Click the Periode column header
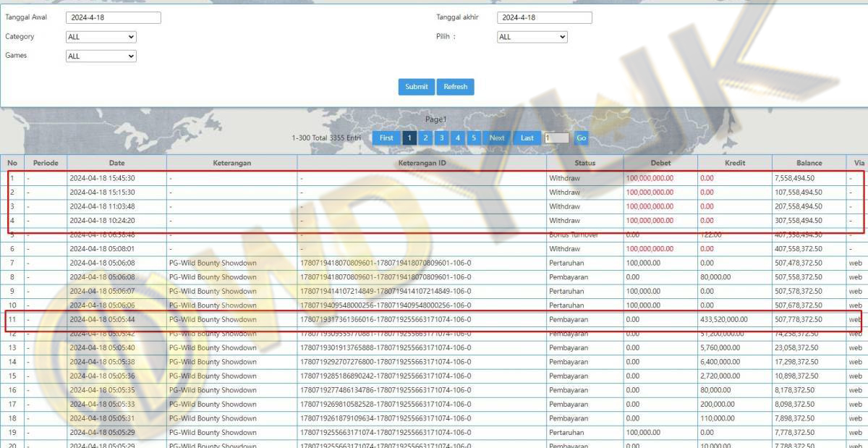 (45, 163)
